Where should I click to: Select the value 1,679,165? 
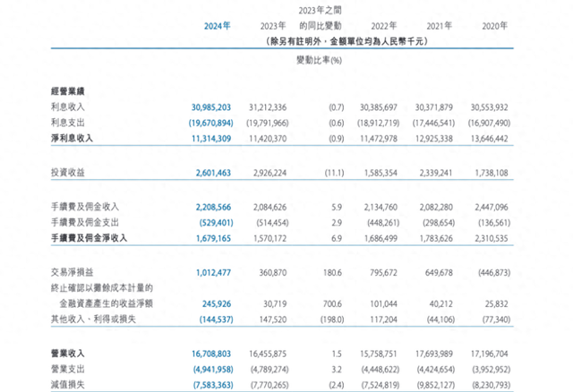[213, 239]
